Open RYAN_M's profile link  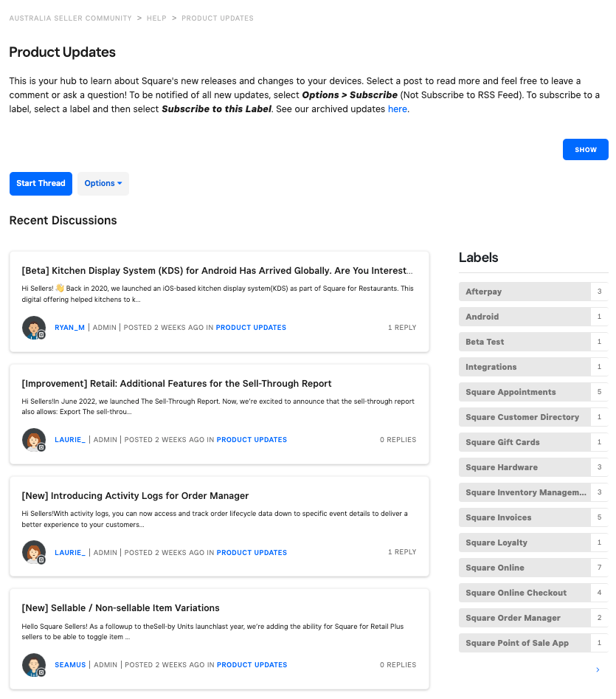click(70, 328)
